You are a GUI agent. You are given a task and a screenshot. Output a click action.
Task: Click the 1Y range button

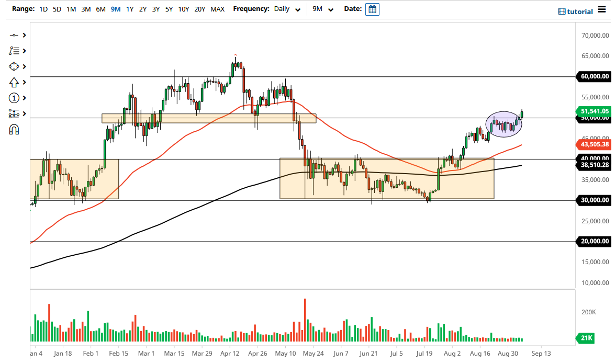click(130, 9)
